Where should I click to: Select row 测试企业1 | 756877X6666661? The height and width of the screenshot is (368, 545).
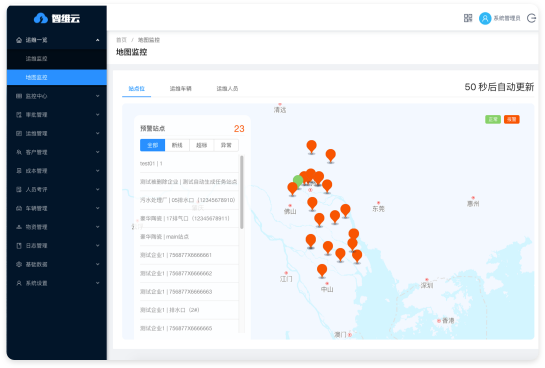click(x=189, y=255)
